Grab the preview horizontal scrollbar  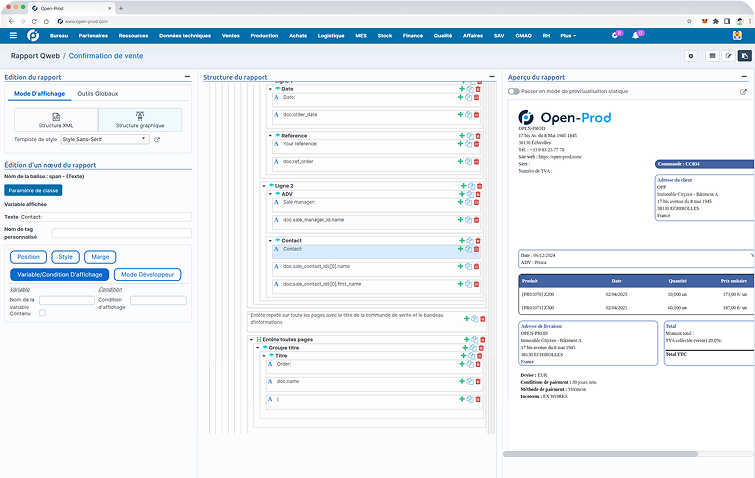(x=600, y=454)
